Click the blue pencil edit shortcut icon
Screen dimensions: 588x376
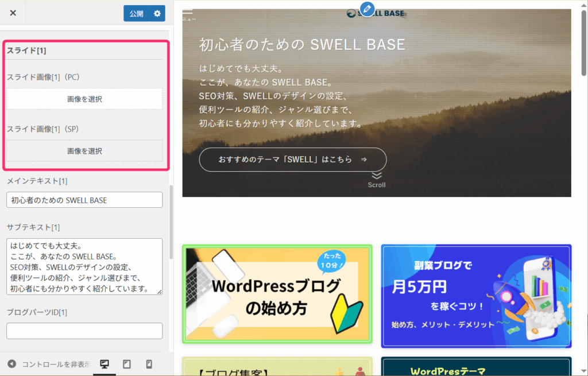pos(367,9)
